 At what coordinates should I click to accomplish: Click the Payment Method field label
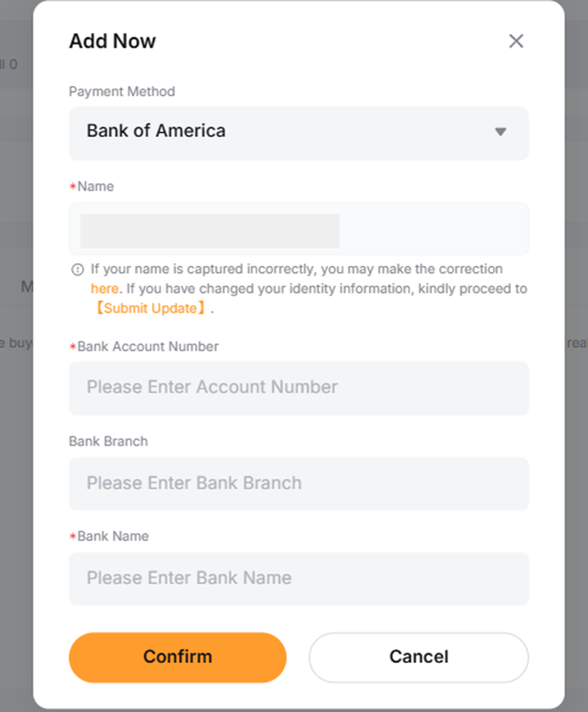[121, 91]
